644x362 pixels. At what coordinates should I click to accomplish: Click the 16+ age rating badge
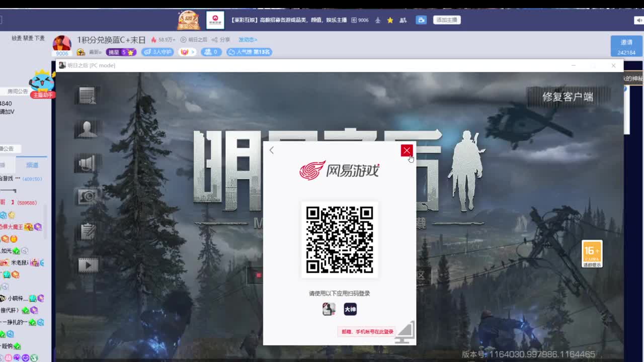592,253
